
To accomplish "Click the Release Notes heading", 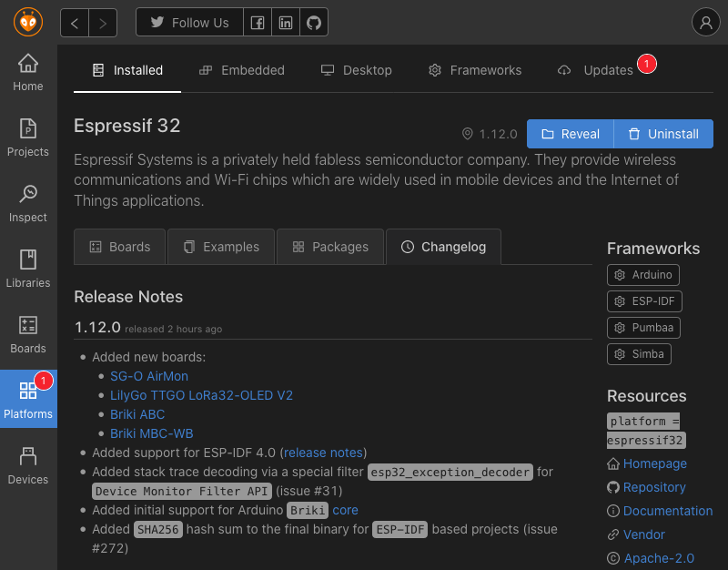I will click(x=128, y=296).
